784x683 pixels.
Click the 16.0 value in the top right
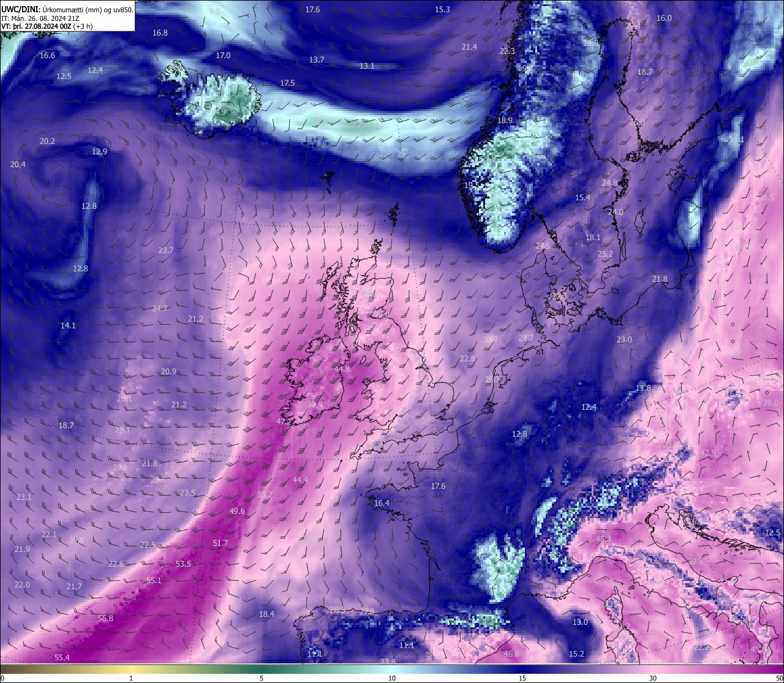[664, 18]
